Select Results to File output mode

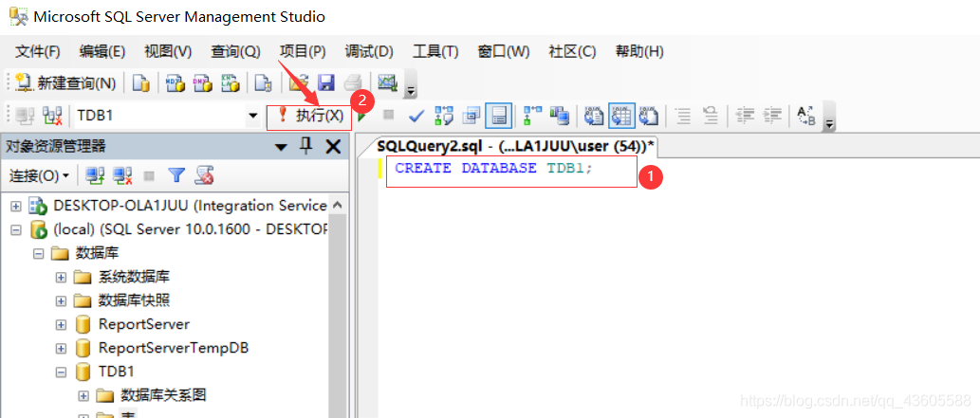649,116
